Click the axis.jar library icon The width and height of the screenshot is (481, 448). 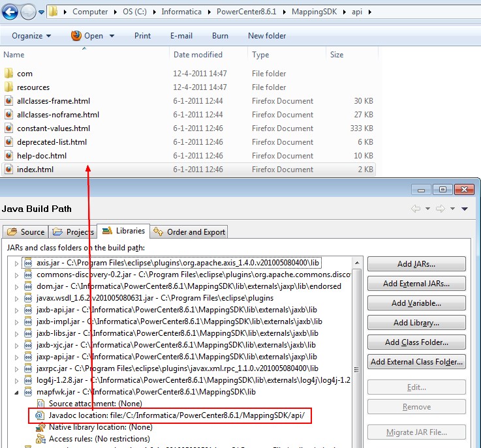tap(28, 263)
